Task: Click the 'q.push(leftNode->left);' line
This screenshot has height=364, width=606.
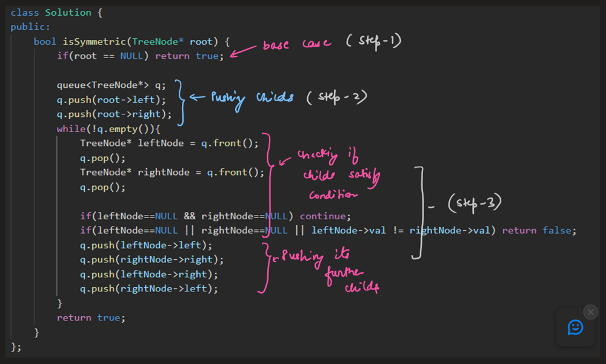Action: (x=146, y=245)
